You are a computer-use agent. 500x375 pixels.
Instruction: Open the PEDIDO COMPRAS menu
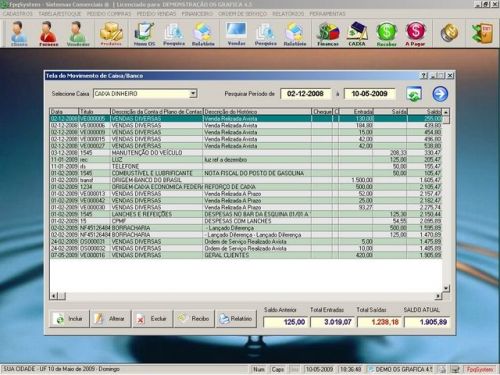109,14
